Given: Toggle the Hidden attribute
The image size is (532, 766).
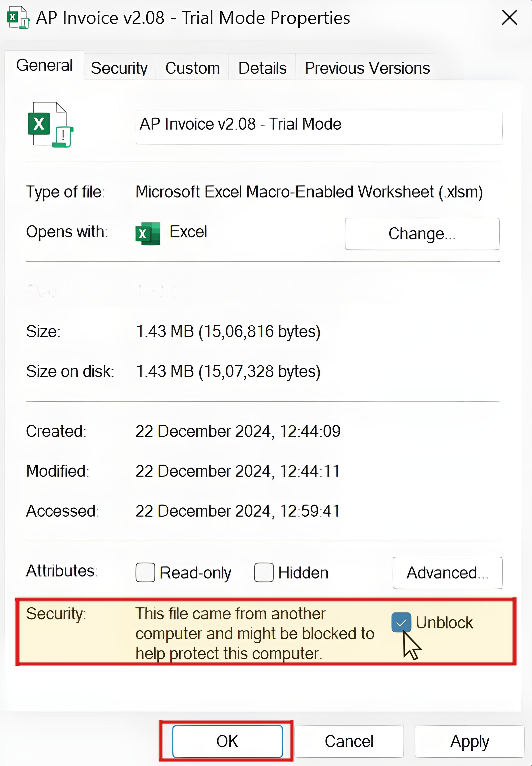Looking at the screenshot, I should (263, 572).
